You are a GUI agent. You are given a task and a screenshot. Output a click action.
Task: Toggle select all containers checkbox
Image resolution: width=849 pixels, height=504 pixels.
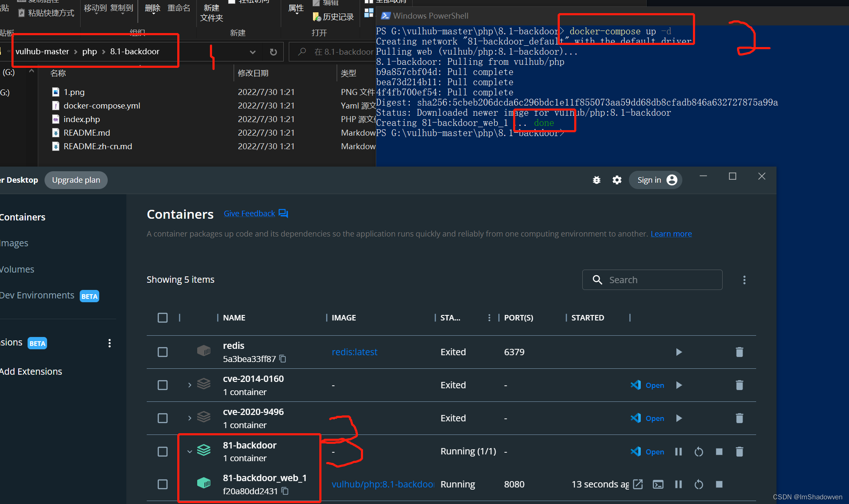tap(162, 318)
